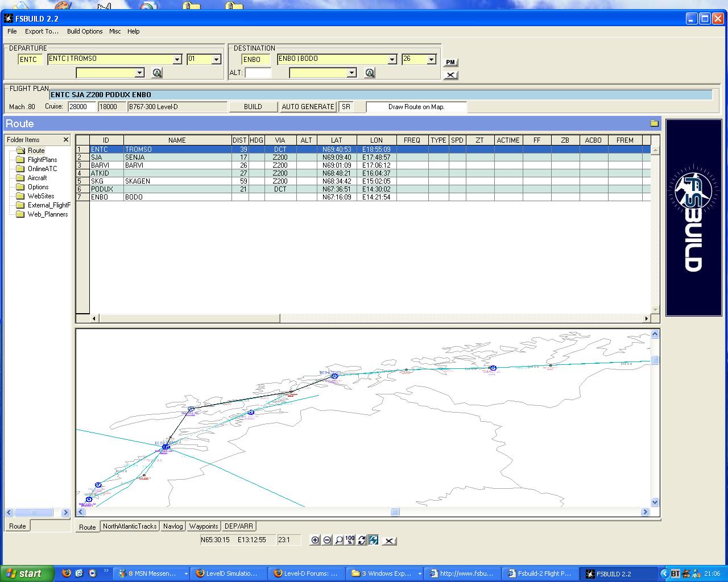This screenshot has height=582, width=728.
Task: Click the PM button near destination
Action: pyautogui.click(x=450, y=63)
